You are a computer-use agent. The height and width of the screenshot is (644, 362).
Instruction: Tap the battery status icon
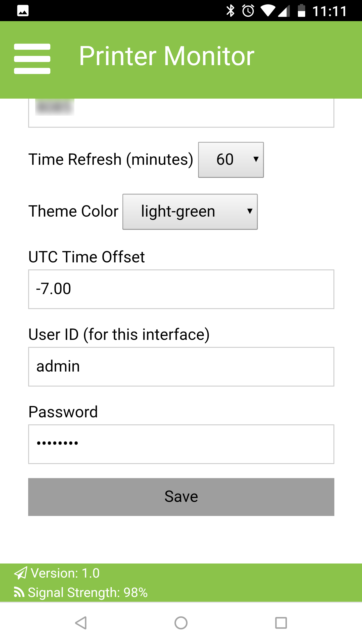pyautogui.click(x=301, y=11)
